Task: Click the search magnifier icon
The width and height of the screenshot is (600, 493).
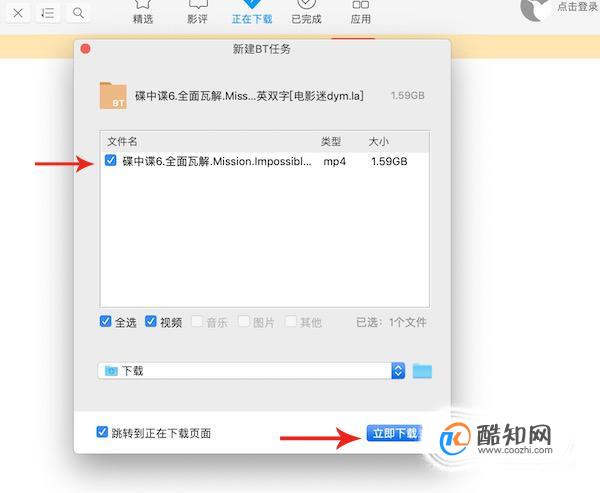Action: (x=78, y=13)
